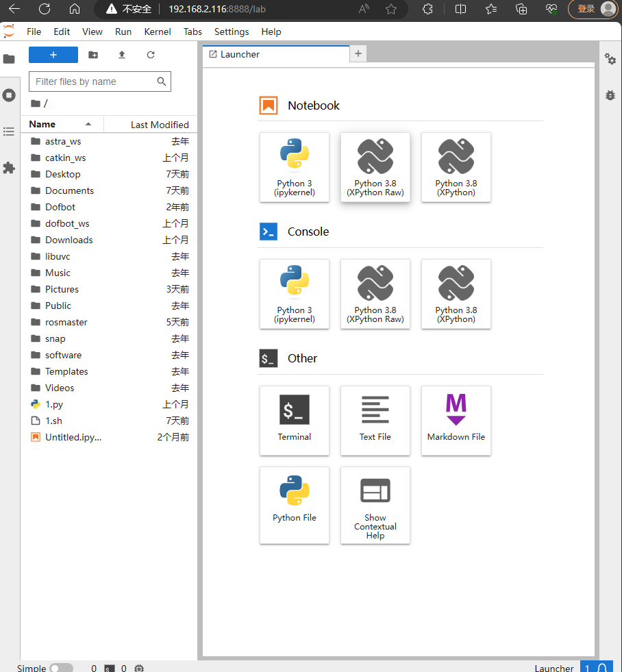
Task: Select the 1.sh file
Action: [x=110, y=421]
